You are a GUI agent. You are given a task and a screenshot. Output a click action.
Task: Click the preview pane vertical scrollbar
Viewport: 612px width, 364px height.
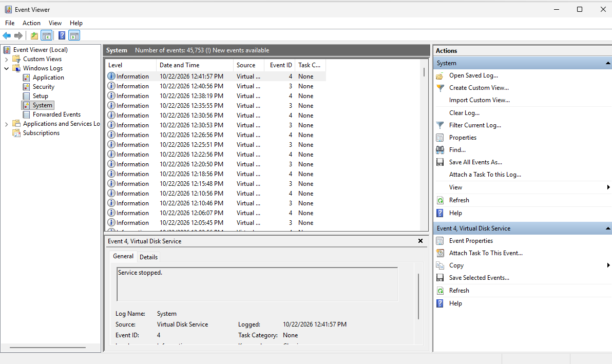click(x=418, y=297)
